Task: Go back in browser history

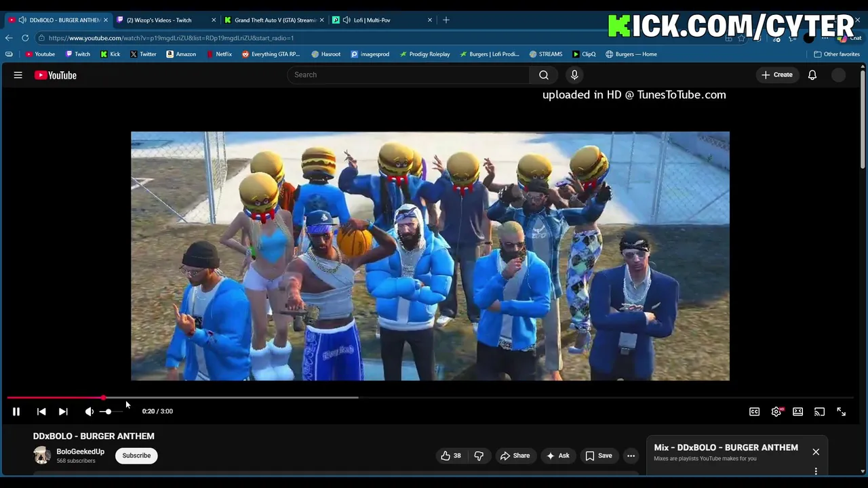Action: point(9,38)
